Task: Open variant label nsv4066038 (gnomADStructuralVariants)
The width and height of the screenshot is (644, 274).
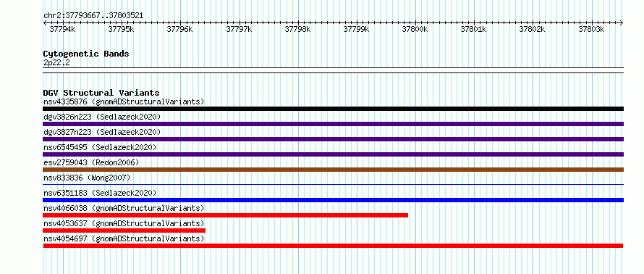Action: click(x=124, y=208)
